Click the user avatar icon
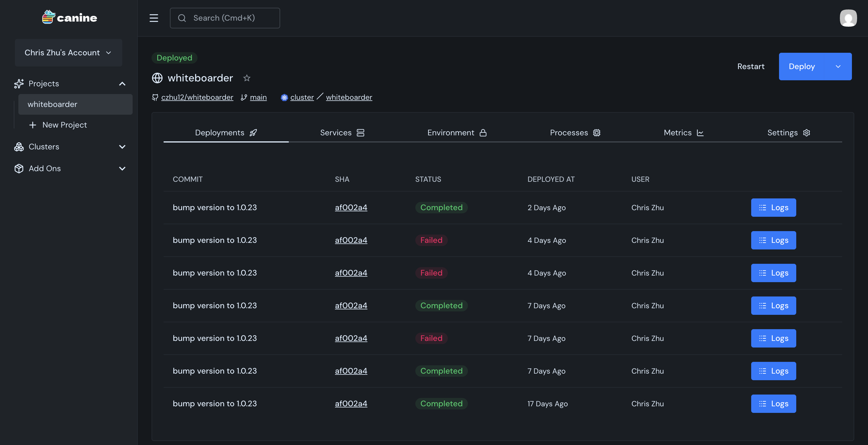Image resolution: width=868 pixels, height=445 pixels. click(848, 18)
